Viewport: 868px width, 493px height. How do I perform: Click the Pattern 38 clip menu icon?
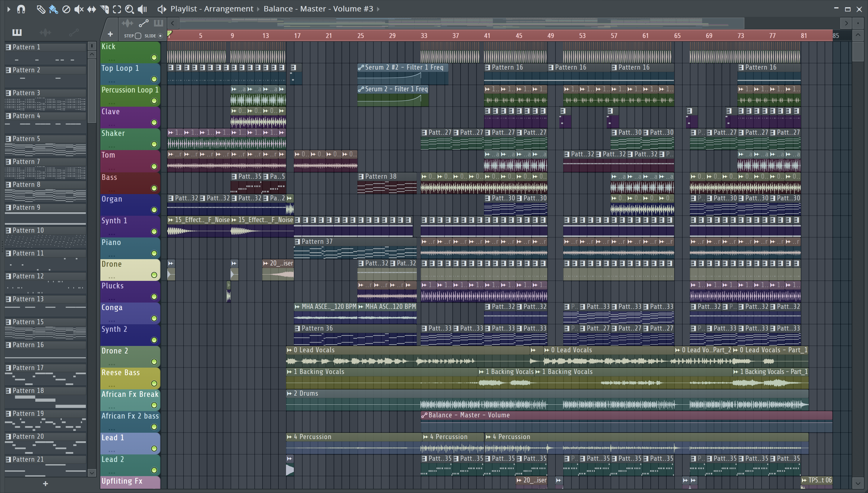pos(361,177)
